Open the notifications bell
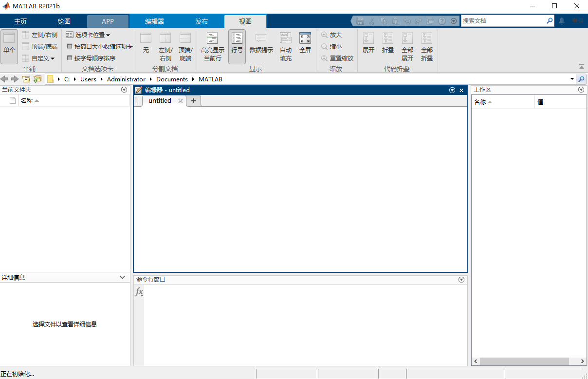Image resolution: width=588 pixels, height=379 pixels. click(x=562, y=21)
